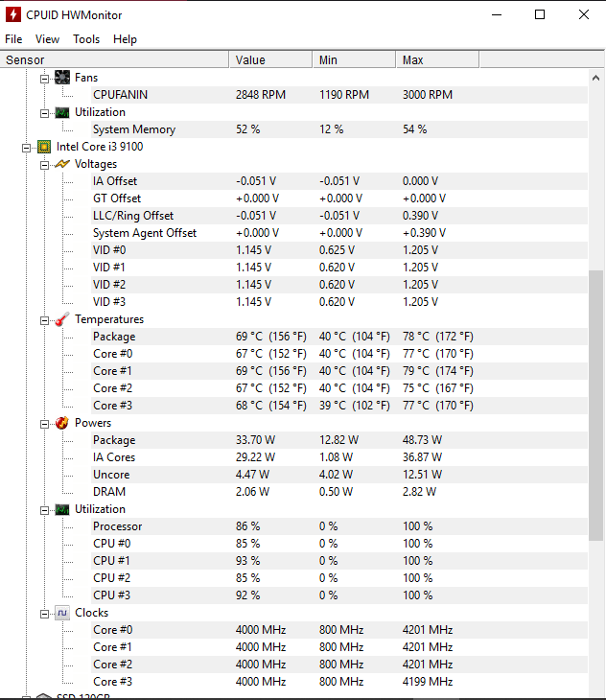This screenshot has height=700, width=606.
Task: Collapse the Powers node
Action: click(x=44, y=424)
